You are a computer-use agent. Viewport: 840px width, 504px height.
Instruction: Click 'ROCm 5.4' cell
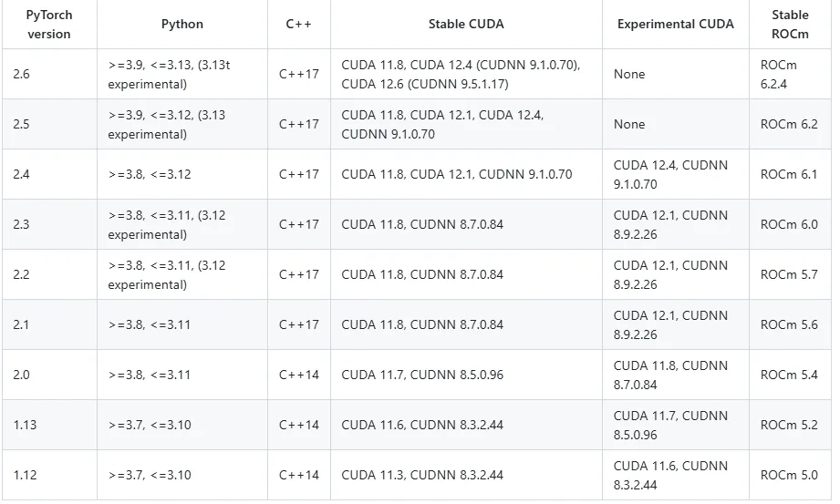(790, 375)
